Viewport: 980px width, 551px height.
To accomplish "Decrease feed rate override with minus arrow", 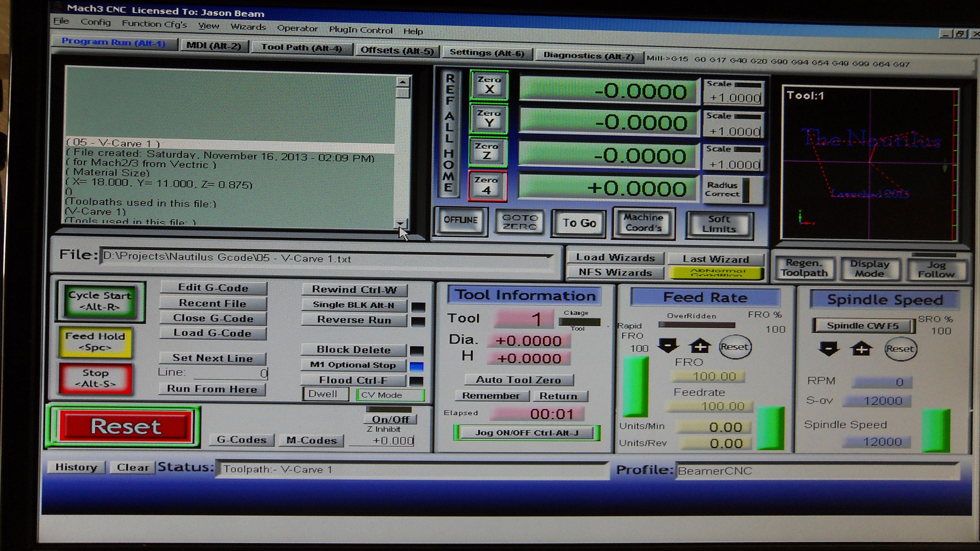I will click(x=668, y=346).
